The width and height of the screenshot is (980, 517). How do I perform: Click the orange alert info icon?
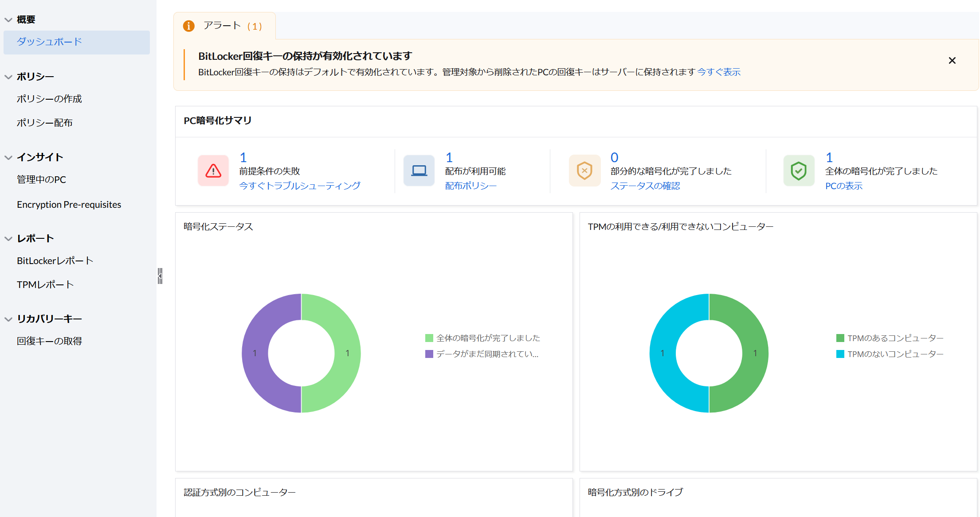(189, 26)
